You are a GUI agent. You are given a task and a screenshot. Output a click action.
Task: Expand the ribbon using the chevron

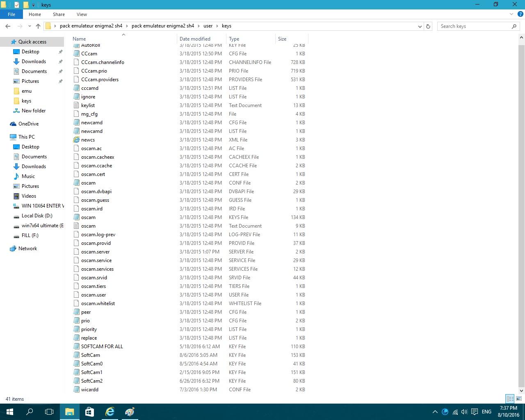point(511,14)
